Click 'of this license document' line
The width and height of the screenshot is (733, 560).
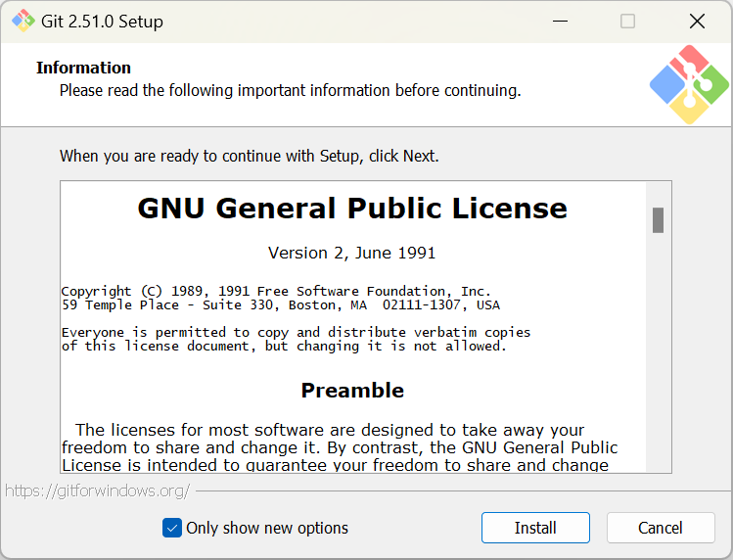click(284, 347)
